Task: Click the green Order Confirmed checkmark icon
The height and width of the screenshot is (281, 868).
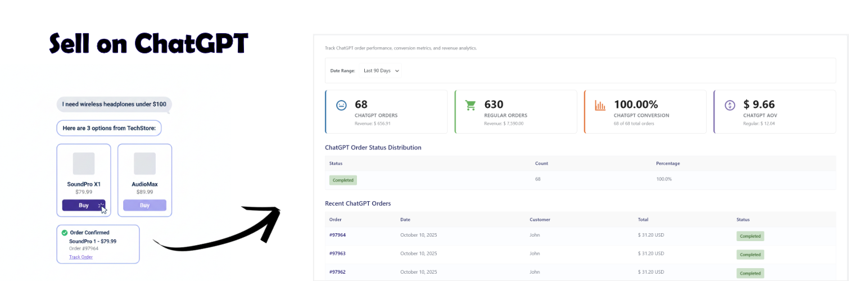Action: [64, 233]
